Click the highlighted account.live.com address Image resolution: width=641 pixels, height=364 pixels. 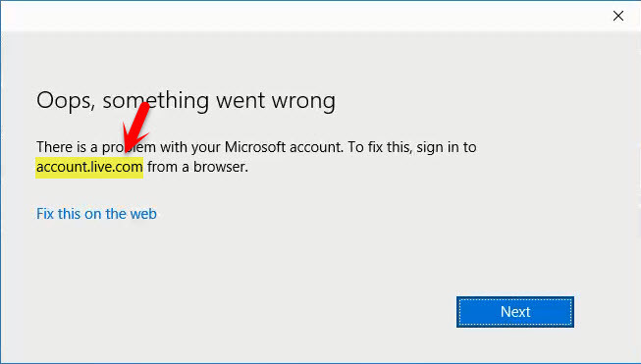click(x=89, y=167)
